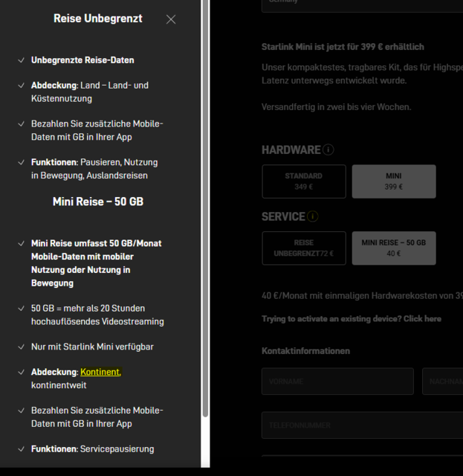Open the country dropdown showing Germany

point(362,4)
